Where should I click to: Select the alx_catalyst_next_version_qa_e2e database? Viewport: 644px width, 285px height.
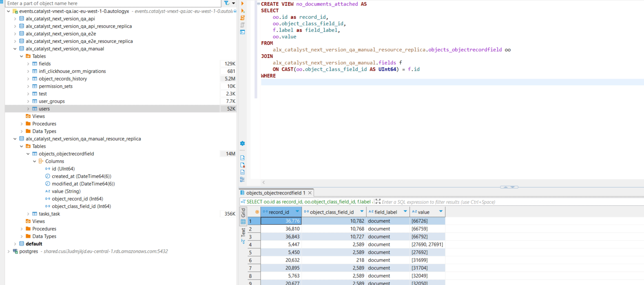point(61,34)
